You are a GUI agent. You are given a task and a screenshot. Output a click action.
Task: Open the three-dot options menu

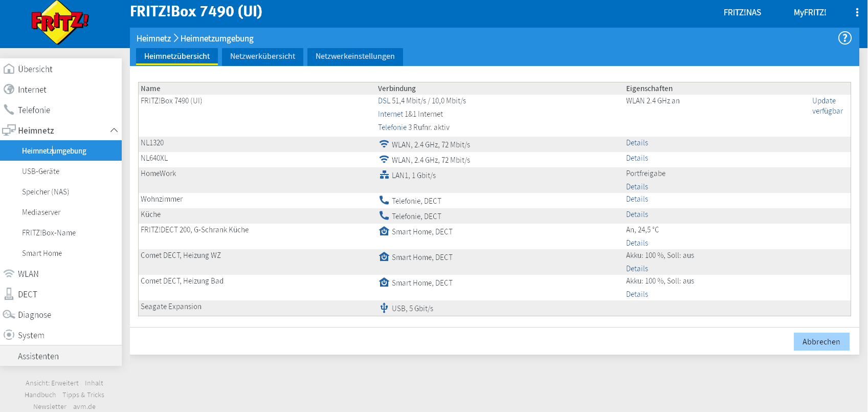coord(857,12)
